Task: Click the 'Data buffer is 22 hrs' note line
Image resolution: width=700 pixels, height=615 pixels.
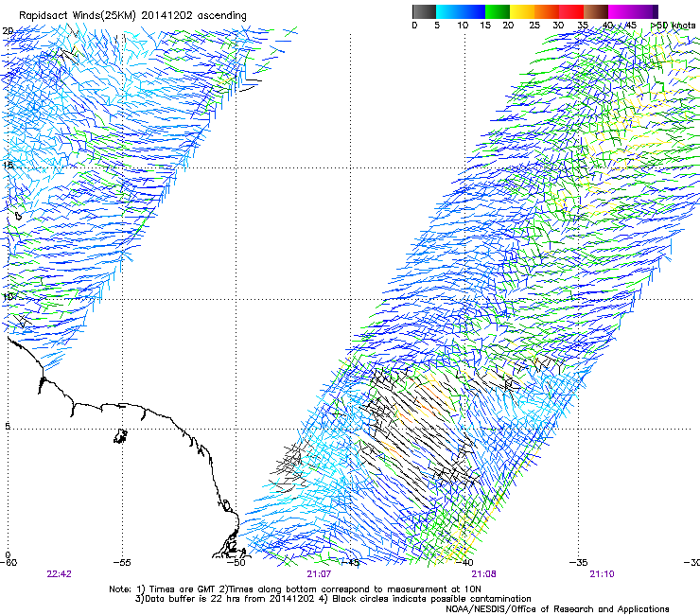Action: coord(333,599)
